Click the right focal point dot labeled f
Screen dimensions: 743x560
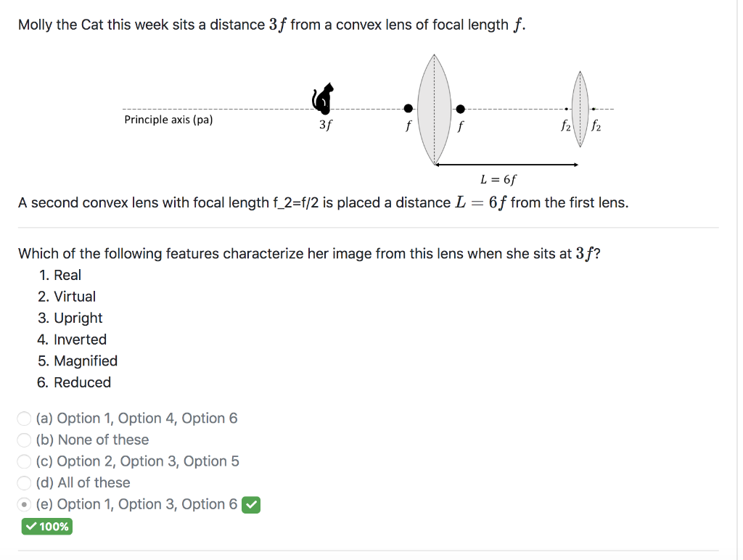460,109
